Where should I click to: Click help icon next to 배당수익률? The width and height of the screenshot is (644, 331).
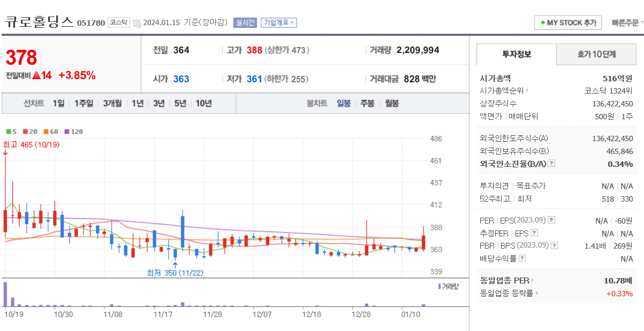[522, 258]
